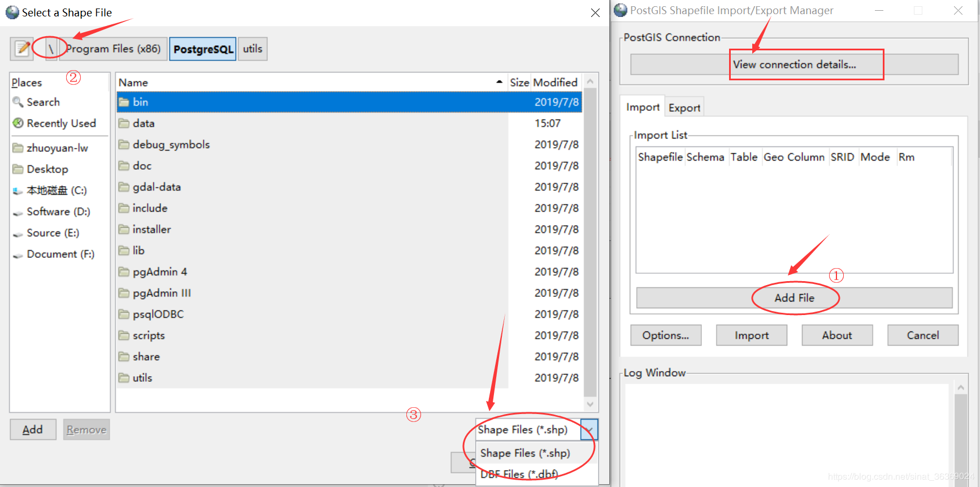
Task: Go to PostgreSQL path segment
Action: 203,49
